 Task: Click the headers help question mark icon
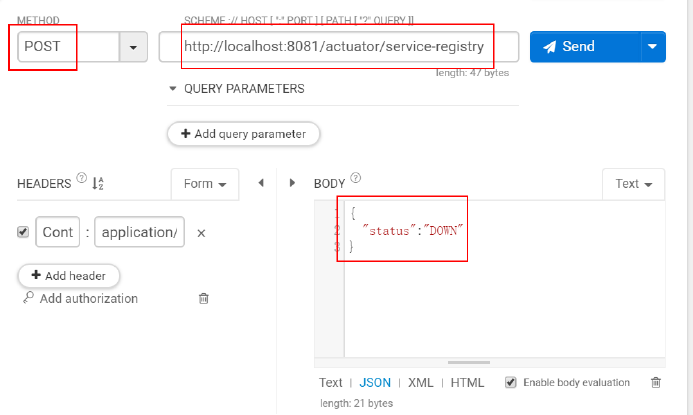(81, 180)
